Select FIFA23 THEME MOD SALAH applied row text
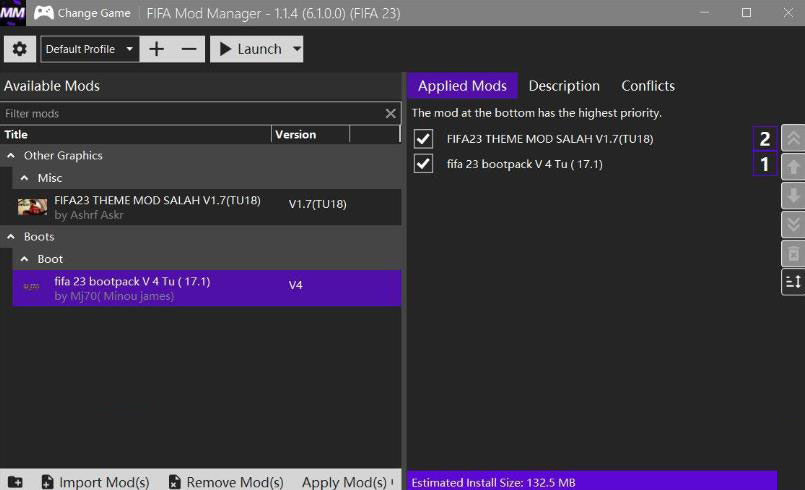Viewport: 805px width, 490px height. coord(550,139)
